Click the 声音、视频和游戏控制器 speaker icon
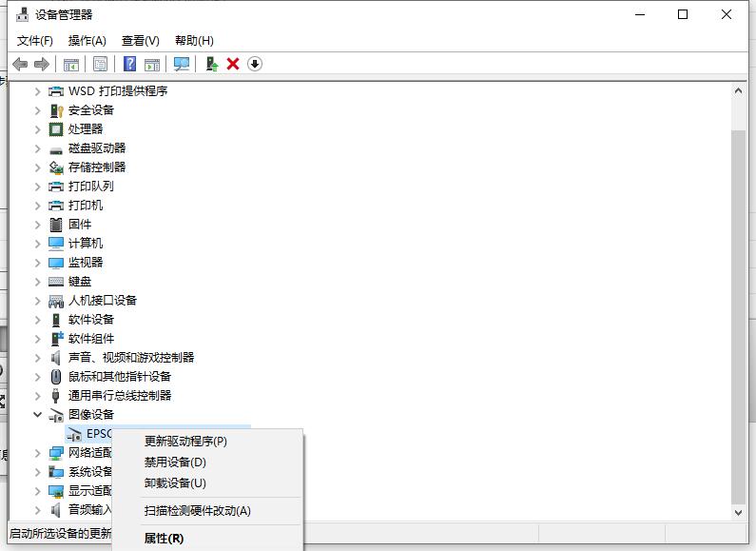This screenshot has height=551, width=756. point(56,358)
